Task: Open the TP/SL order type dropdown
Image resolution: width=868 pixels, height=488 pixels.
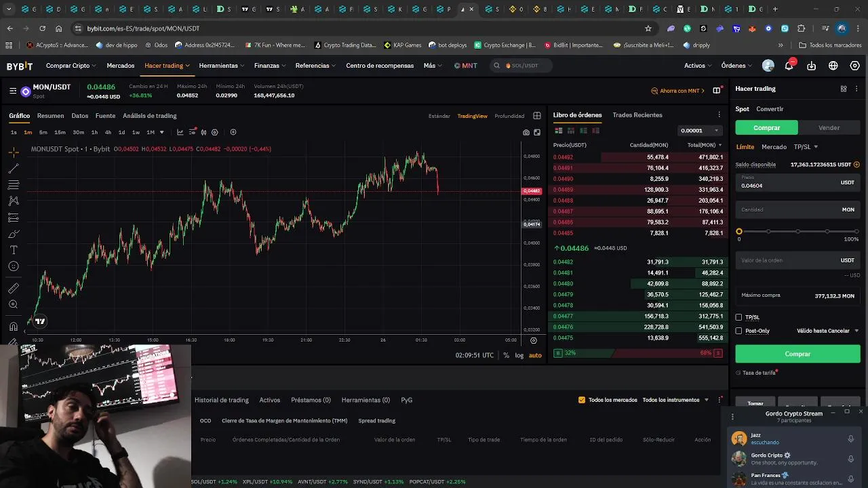Action: (806, 147)
